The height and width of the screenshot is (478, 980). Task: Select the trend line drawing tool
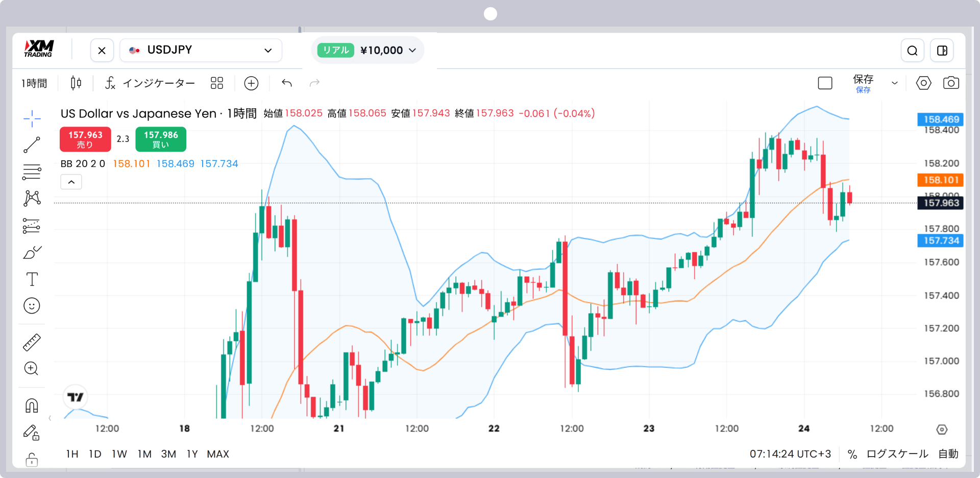coord(32,145)
